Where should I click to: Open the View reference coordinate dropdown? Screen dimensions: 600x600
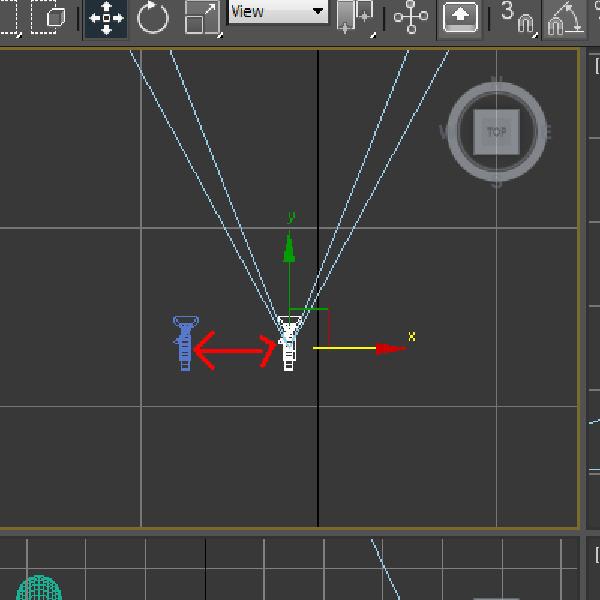click(278, 12)
